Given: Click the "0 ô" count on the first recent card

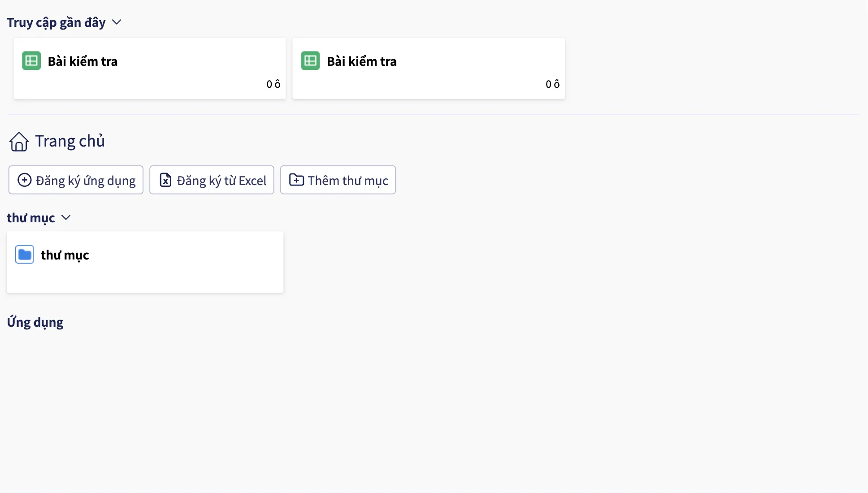Looking at the screenshot, I should pyautogui.click(x=273, y=84).
